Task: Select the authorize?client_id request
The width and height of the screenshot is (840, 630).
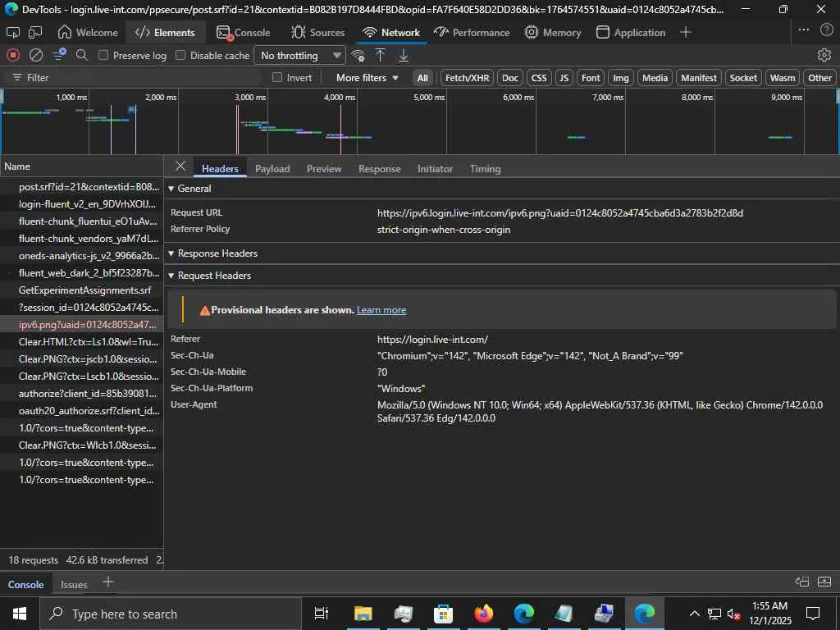Action: point(81,394)
